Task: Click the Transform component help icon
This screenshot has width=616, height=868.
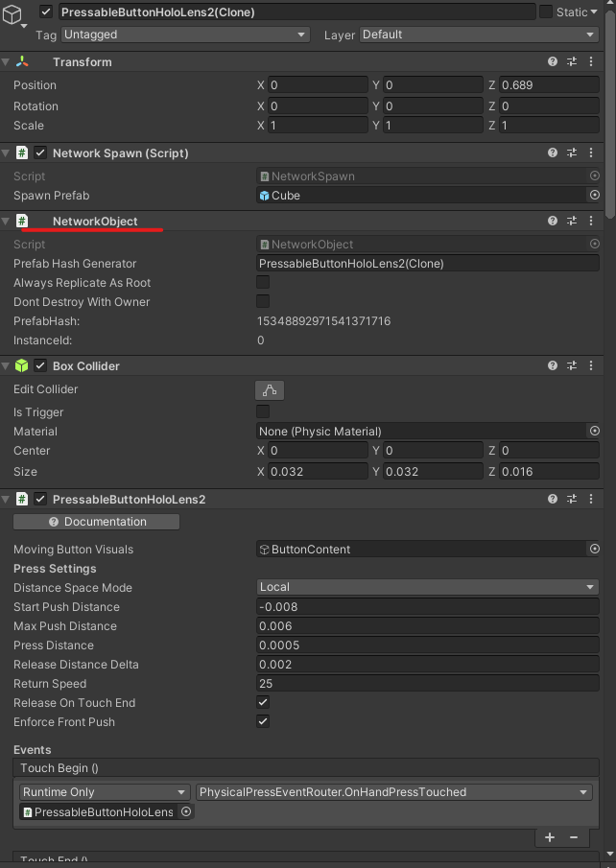Action: 552,61
